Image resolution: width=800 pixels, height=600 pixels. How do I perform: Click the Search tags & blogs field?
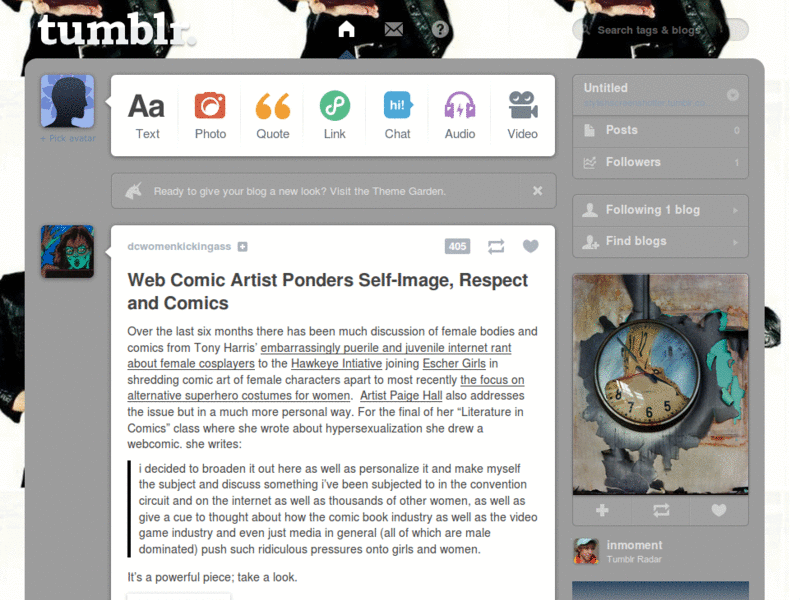[660, 30]
